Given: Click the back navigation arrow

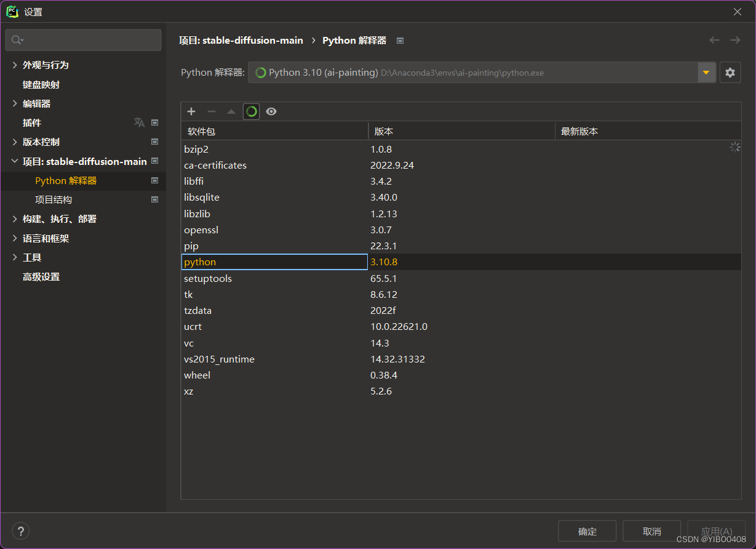Looking at the screenshot, I should click(x=714, y=40).
